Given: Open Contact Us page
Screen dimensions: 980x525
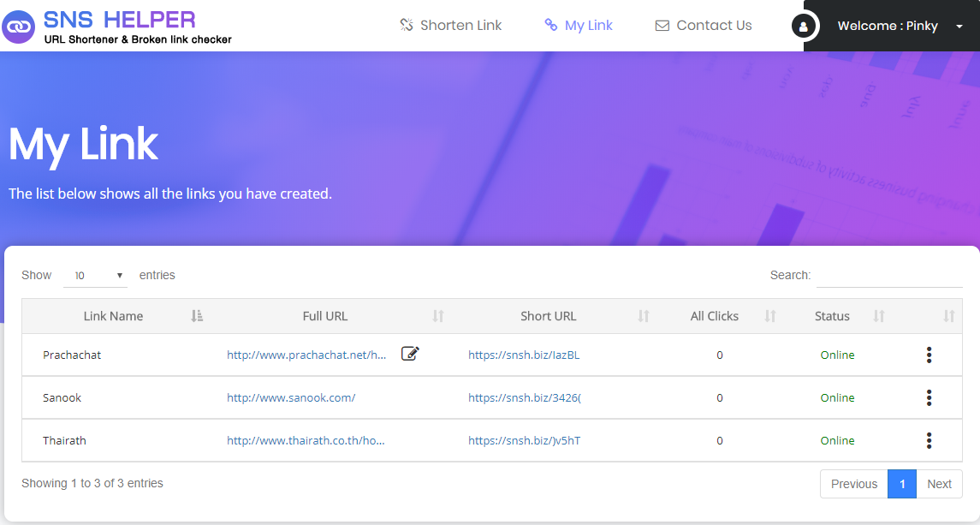Looking at the screenshot, I should click(x=704, y=26).
